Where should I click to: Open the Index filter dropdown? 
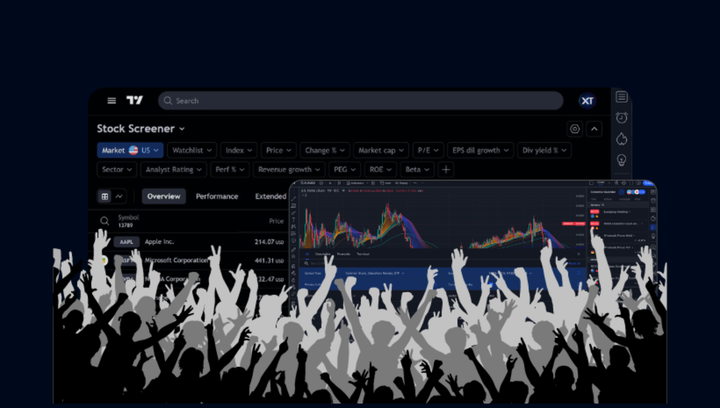[238, 150]
